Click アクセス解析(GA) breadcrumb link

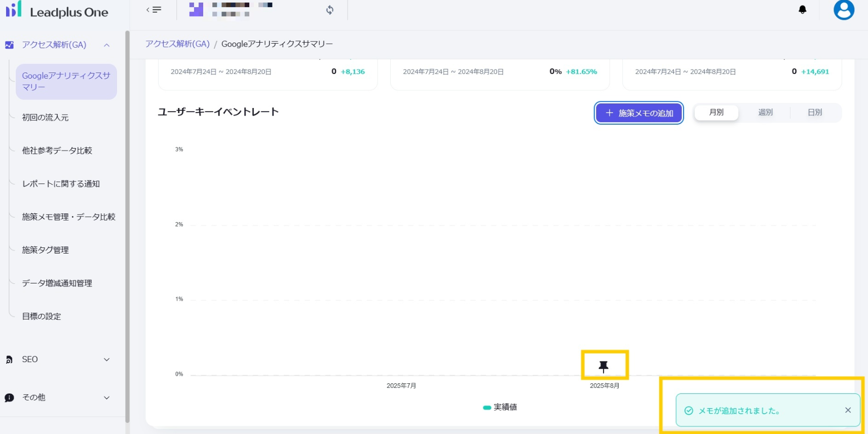(177, 44)
